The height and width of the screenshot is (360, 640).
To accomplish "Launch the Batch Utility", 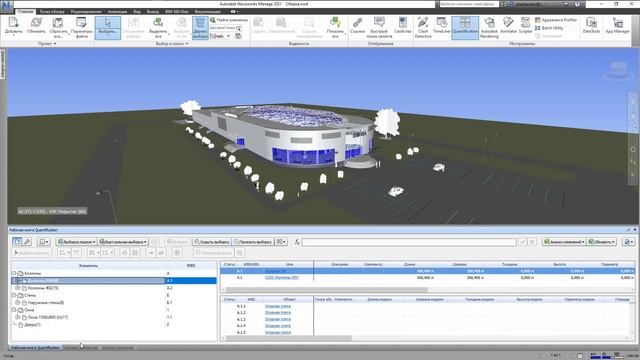I will (549, 28).
